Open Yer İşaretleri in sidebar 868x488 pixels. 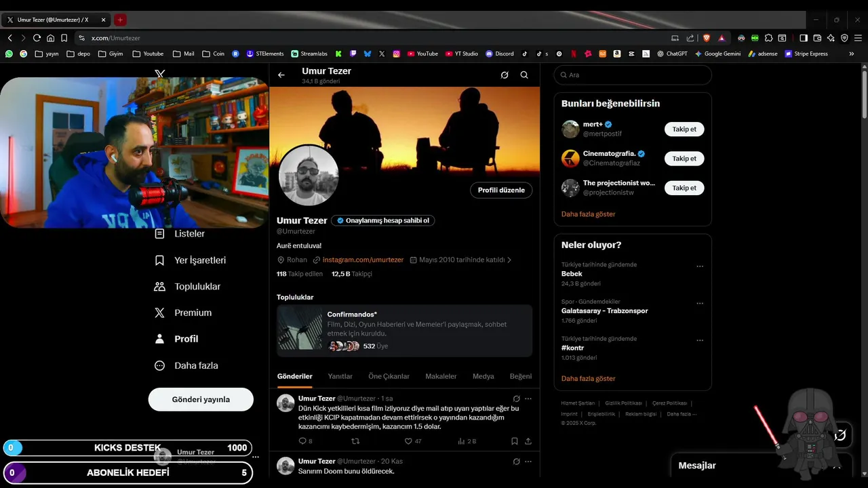[191, 260]
